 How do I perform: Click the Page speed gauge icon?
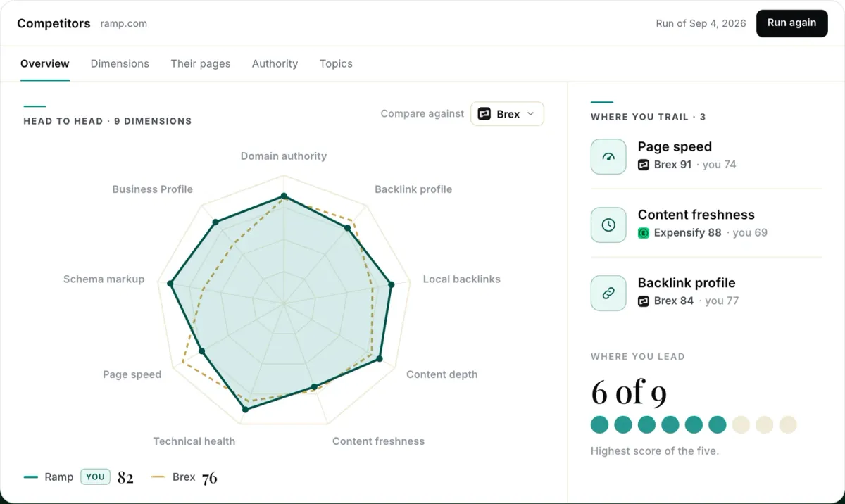[x=608, y=156]
